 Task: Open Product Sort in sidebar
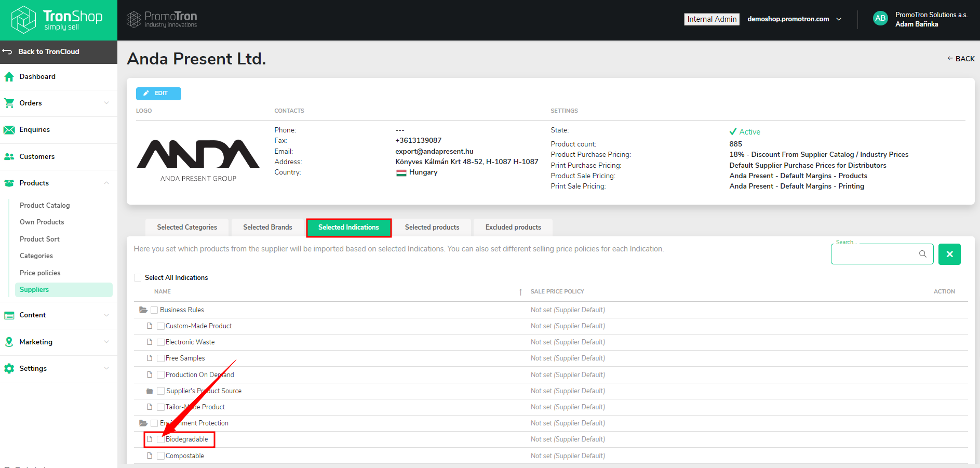pos(39,239)
